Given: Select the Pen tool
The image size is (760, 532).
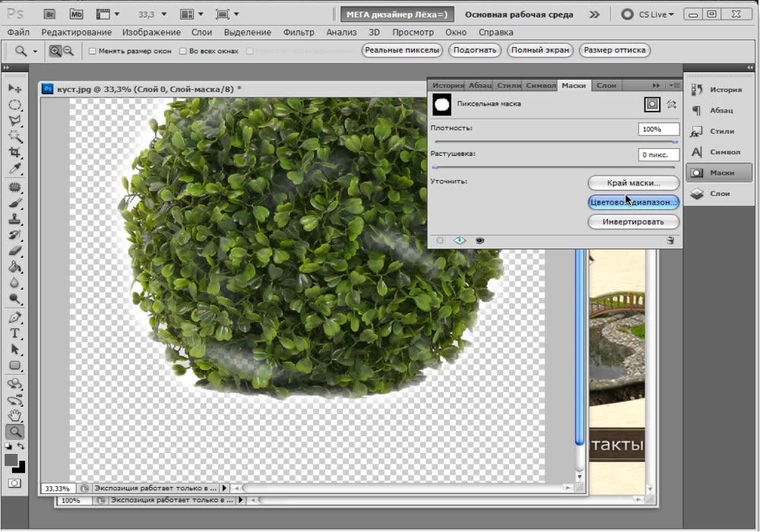Looking at the screenshot, I should [14, 318].
